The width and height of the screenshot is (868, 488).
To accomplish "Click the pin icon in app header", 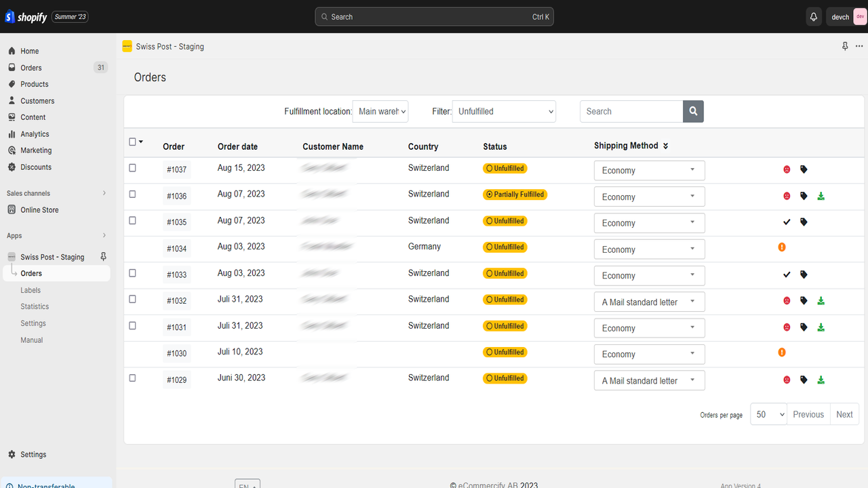I will coord(845,46).
